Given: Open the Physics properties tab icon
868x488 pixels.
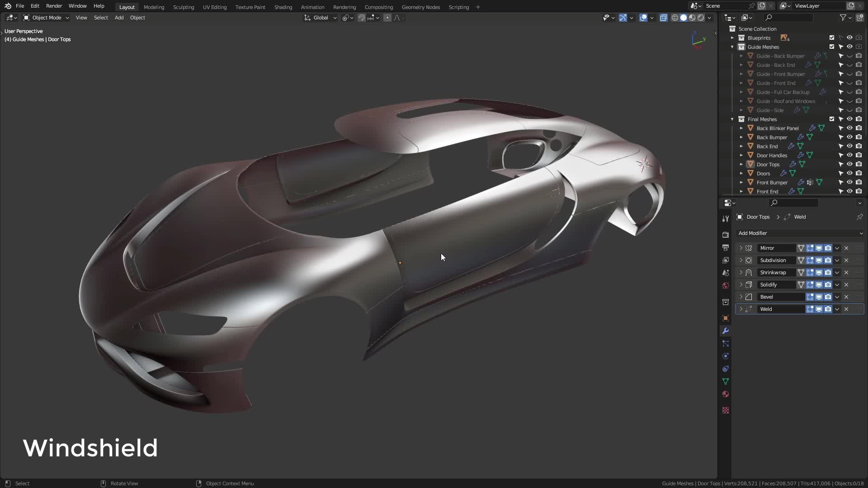Looking at the screenshot, I should [x=726, y=356].
